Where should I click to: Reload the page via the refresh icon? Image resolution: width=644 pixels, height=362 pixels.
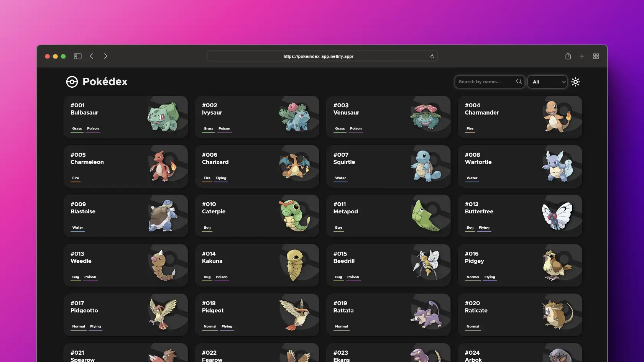[x=432, y=56]
